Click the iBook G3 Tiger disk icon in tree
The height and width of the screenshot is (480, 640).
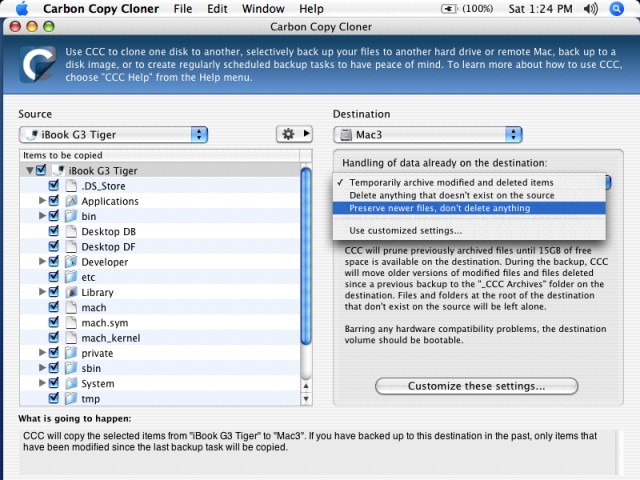click(58, 170)
